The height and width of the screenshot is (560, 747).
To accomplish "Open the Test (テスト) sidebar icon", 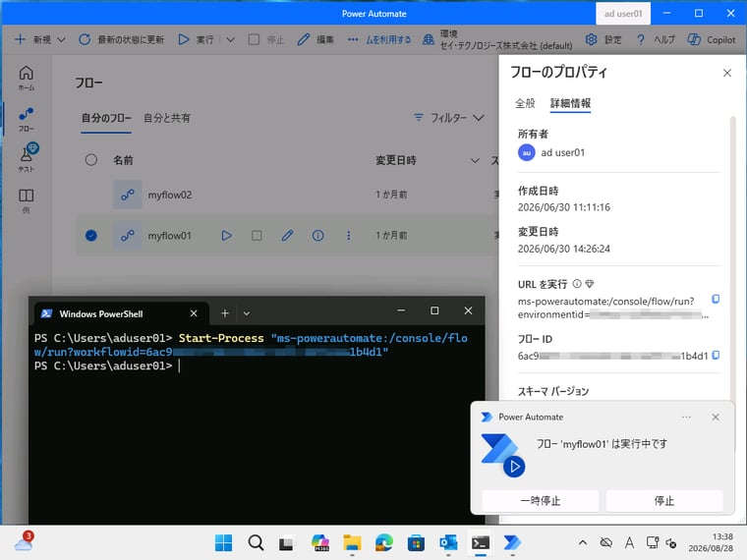I will coord(27,158).
